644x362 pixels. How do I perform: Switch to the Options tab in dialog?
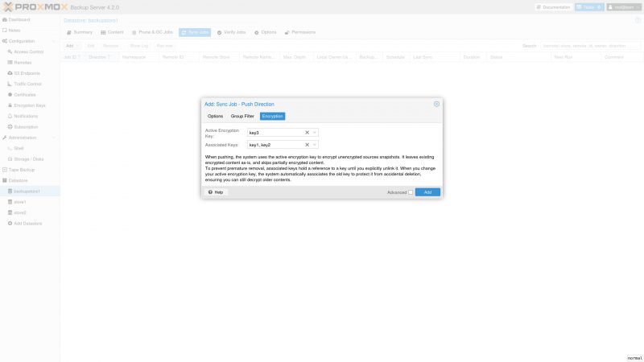tap(215, 116)
